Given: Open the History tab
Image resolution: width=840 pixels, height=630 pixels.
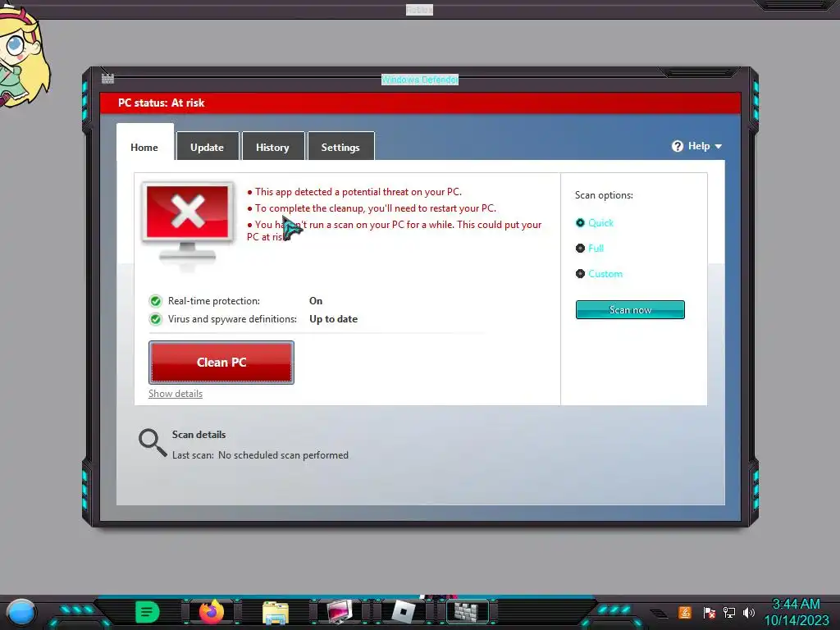Looking at the screenshot, I should point(272,146).
